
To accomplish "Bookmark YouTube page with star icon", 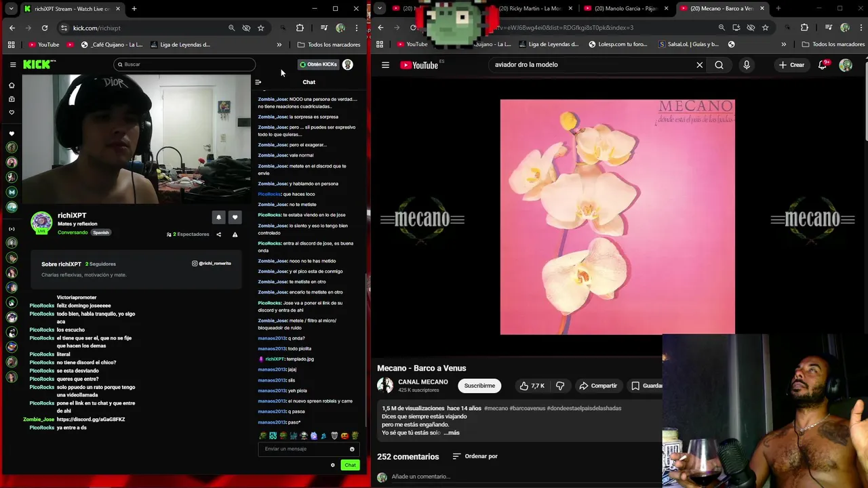I will coord(766,28).
